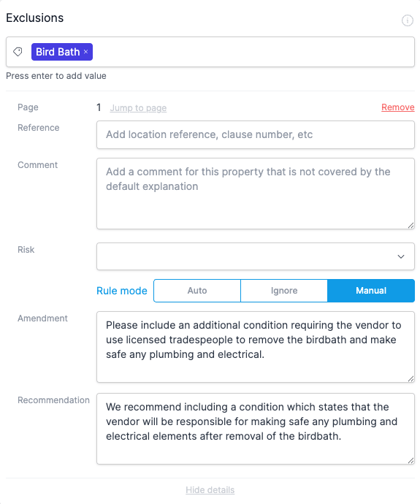Viewport: 420px width, 504px height.
Task: Switch rule mode to Auto
Action: tap(197, 291)
